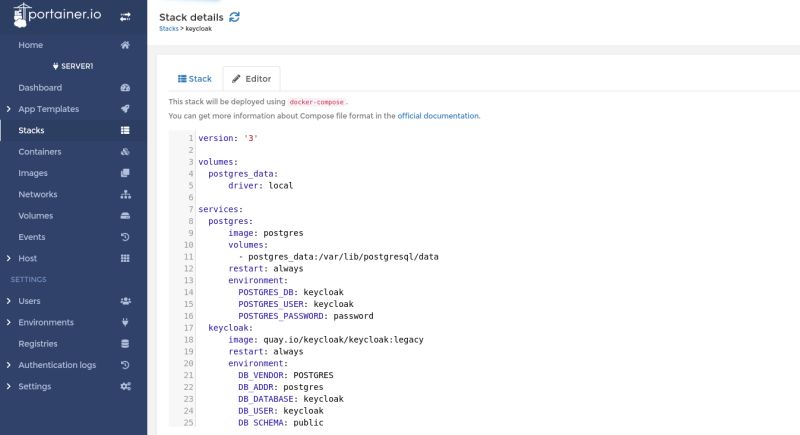Expand the Authentication logs chevron

coord(9,365)
